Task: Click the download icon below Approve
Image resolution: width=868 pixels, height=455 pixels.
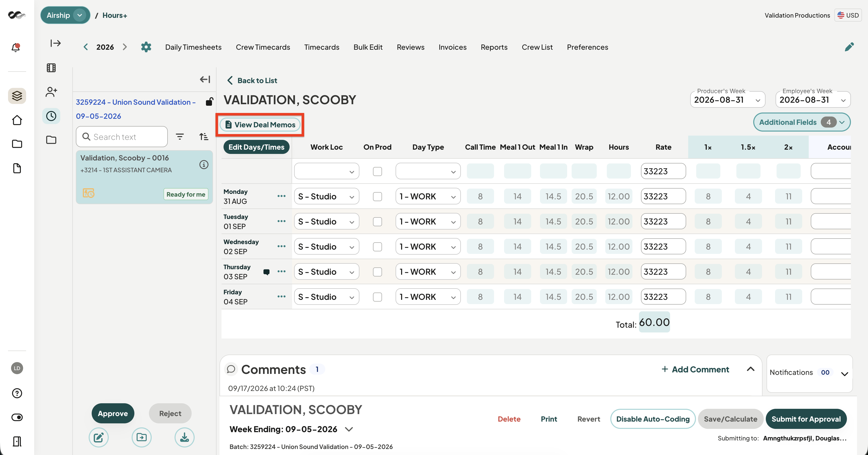Action: pyautogui.click(x=184, y=437)
